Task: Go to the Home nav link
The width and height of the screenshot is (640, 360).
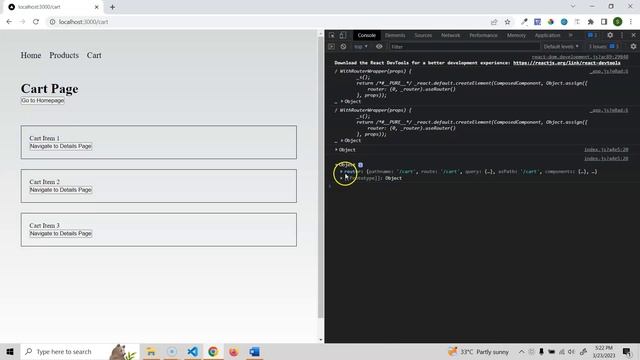Action: pos(31,55)
